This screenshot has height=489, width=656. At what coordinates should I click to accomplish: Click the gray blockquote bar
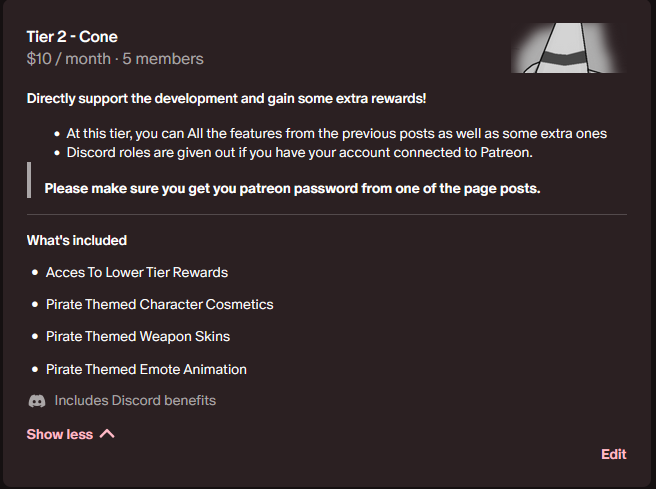click(x=29, y=180)
